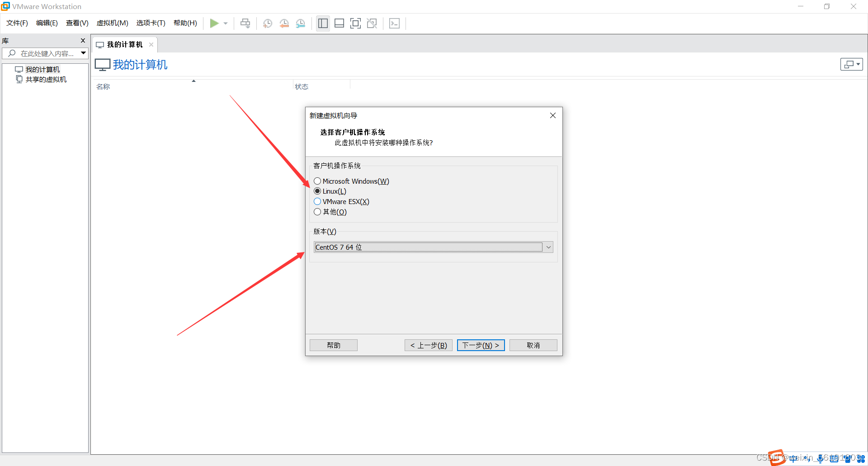Restore down the VMware Workstation window

[x=827, y=6]
